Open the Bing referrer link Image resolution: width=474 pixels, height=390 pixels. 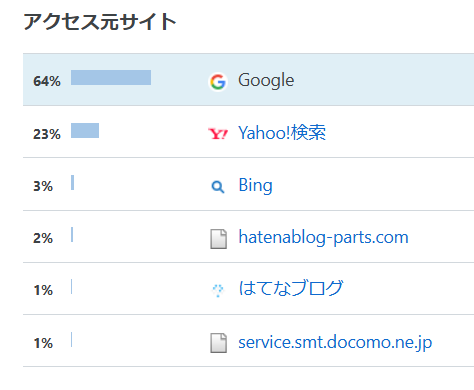coord(256,185)
